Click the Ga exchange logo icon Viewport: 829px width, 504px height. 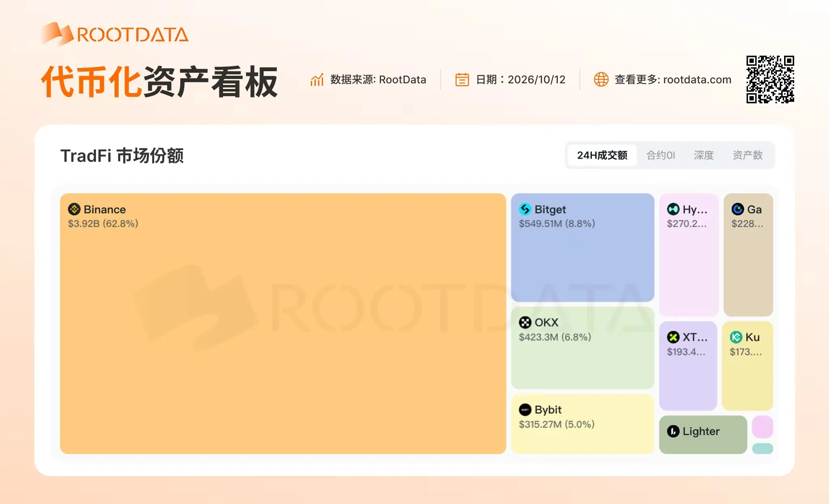tap(738, 209)
